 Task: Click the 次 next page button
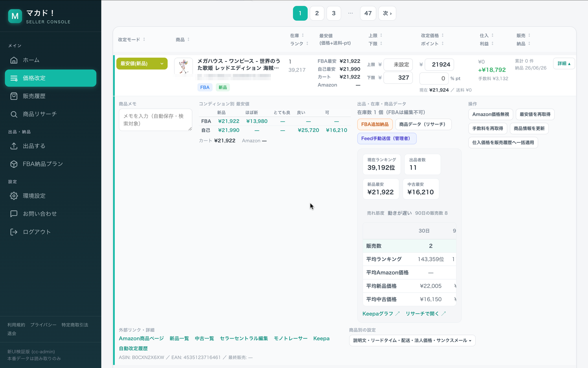[x=387, y=13]
